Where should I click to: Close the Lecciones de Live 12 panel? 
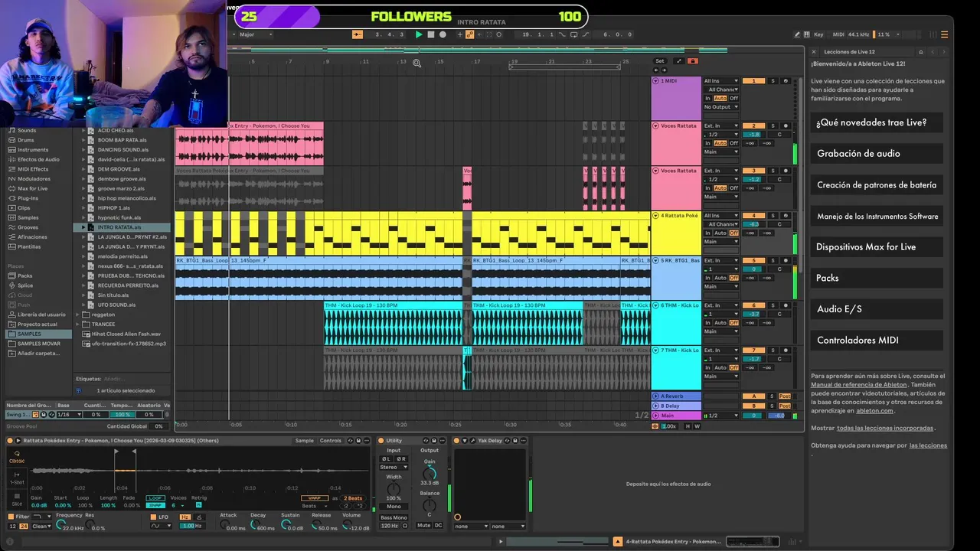click(814, 51)
